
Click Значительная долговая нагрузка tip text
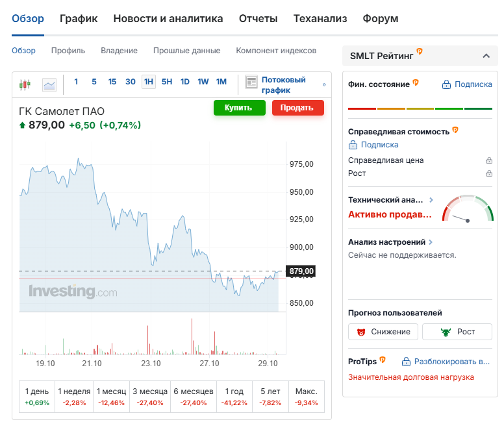click(411, 377)
